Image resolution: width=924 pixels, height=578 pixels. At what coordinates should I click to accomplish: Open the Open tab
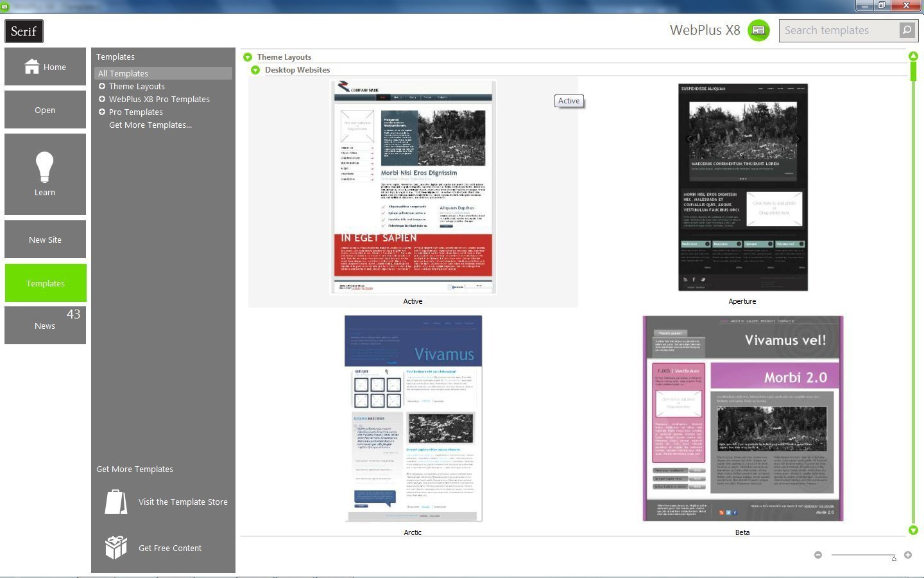pyautogui.click(x=45, y=110)
